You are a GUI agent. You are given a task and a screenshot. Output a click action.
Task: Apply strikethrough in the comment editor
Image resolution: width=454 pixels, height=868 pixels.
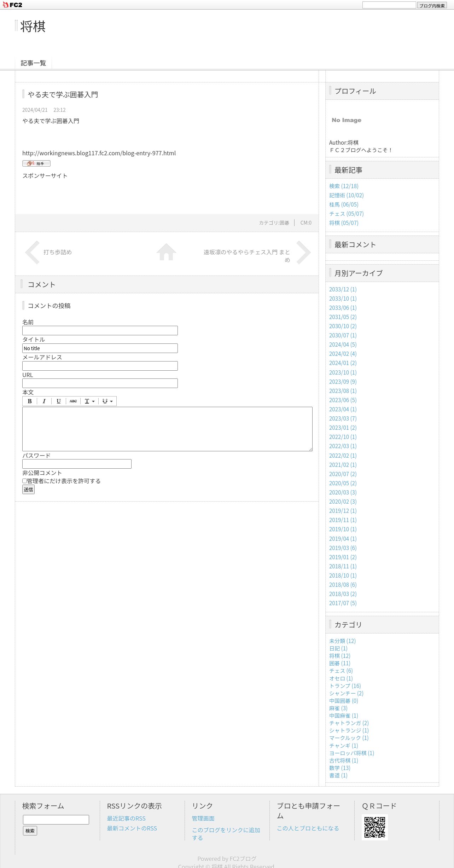[x=73, y=401]
